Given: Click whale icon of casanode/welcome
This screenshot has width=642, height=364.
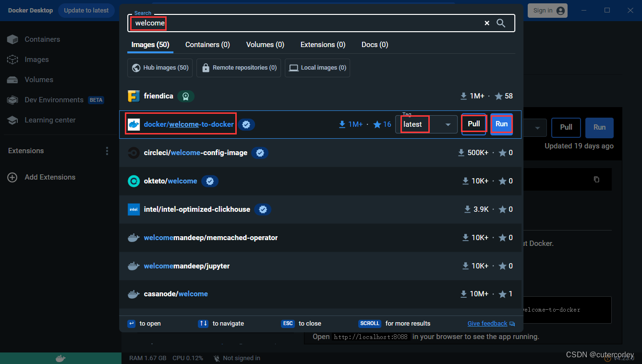Looking at the screenshot, I should click(133, 294).
